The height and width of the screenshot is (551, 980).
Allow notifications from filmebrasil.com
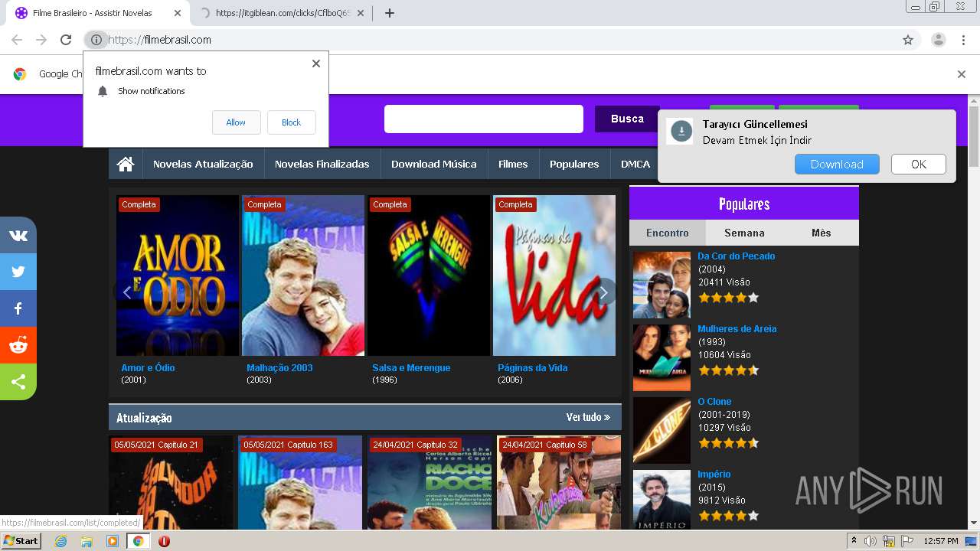236,122
